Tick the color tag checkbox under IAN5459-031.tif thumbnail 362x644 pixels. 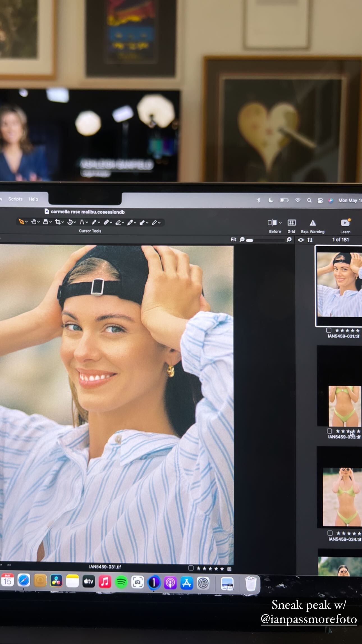point(329,330)
